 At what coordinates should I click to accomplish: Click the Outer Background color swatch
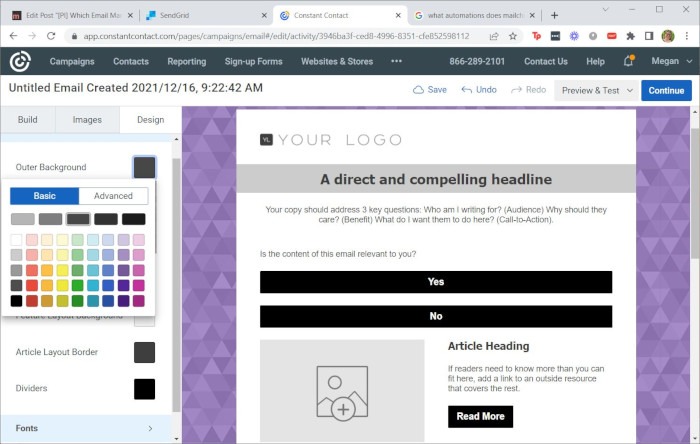point(145,167)
